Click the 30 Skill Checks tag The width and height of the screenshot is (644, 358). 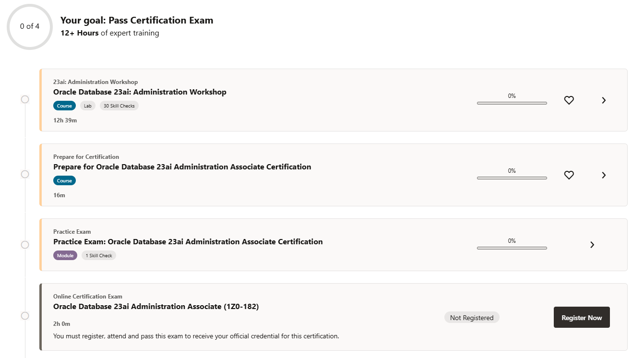coord(119,106)
